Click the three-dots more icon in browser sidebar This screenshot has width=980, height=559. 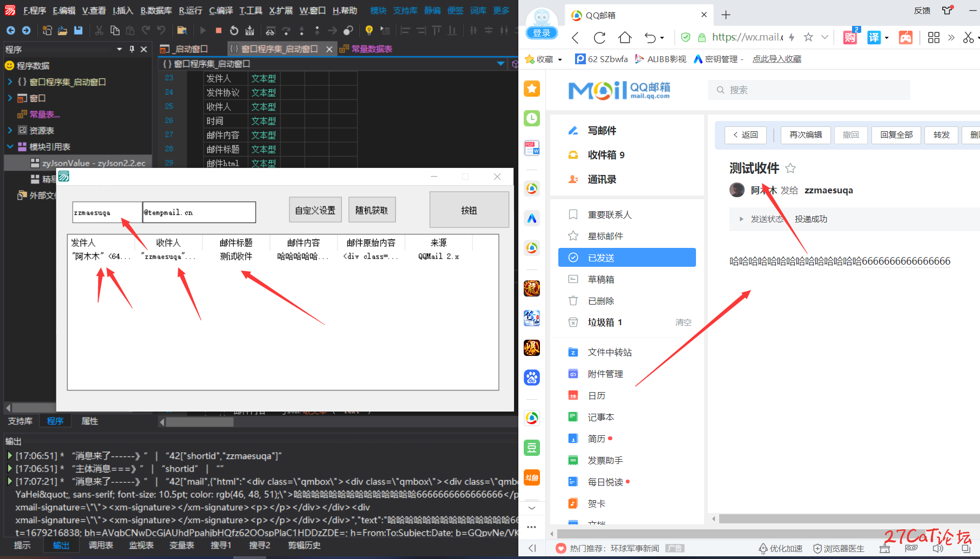(x=532, y=527)
